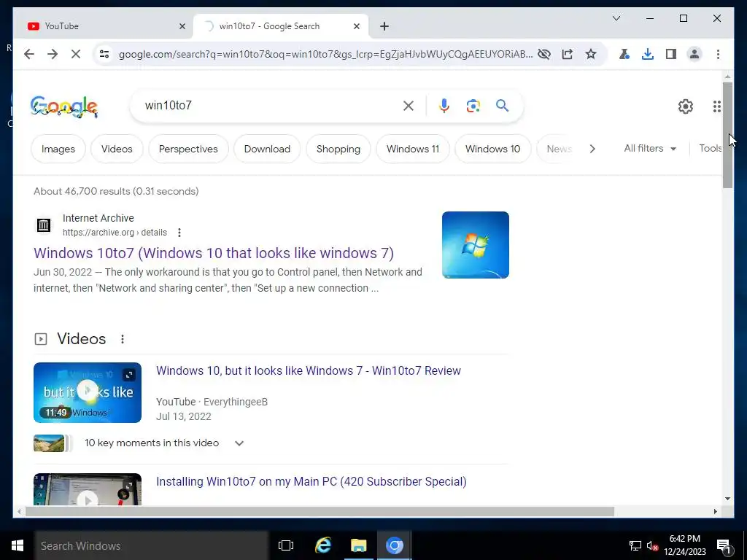
Task: Select the Windows 11 filter chip
Action: click(x=413, y=149)
